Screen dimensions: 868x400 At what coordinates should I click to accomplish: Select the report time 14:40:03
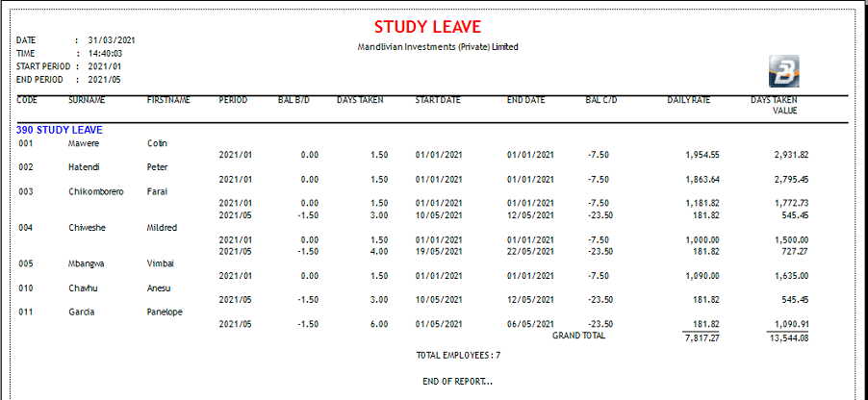click(x=105, y=54)
